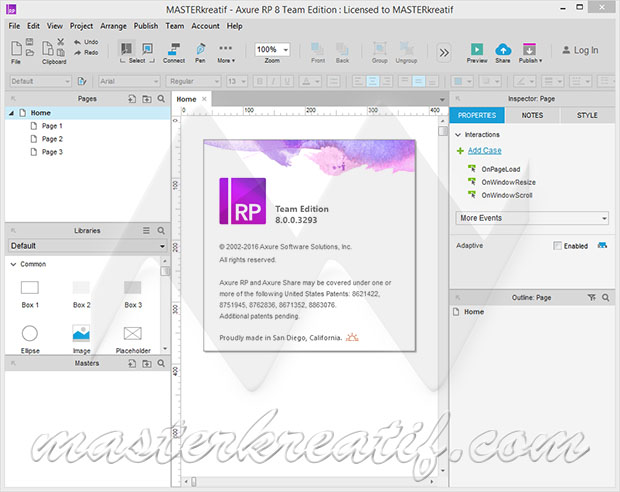Screen dimensions: 620x492
Task: Open the 100% zoom dropdown
Action: (x=272, y=49)
